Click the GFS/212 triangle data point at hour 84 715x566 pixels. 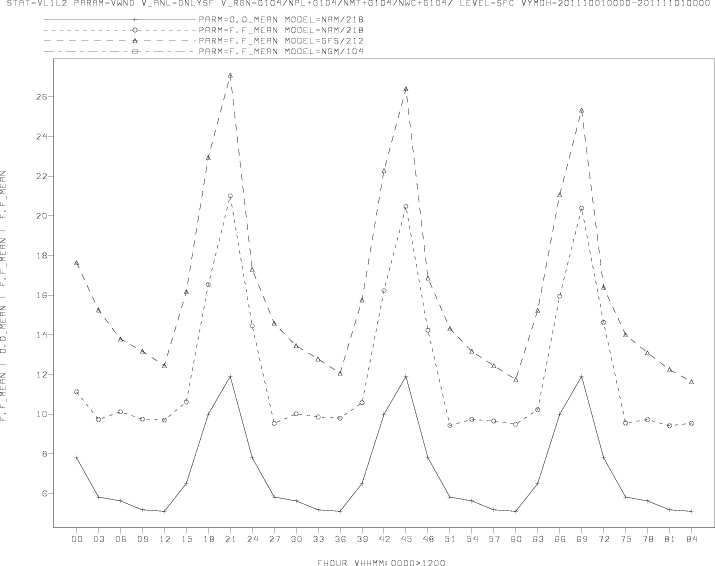[691, 382]
